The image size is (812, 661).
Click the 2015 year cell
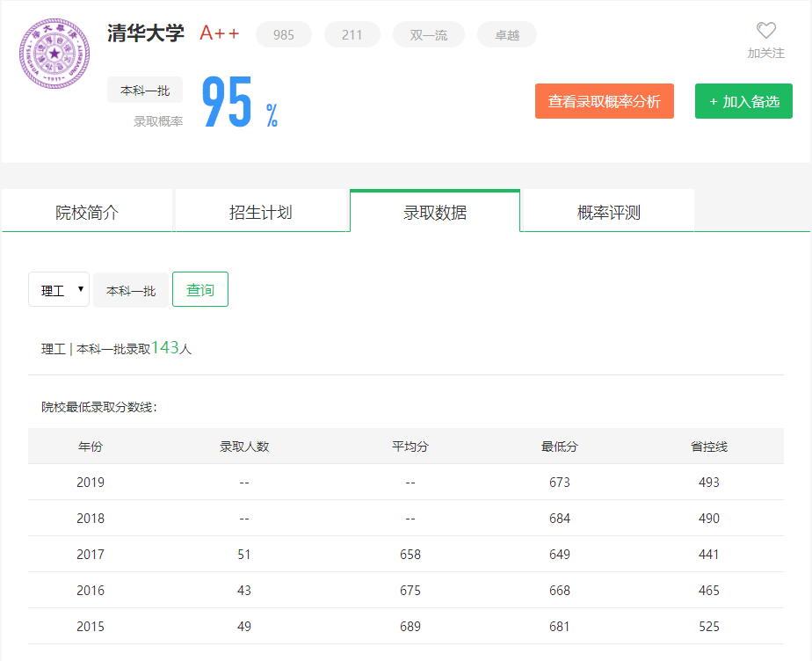91,627
